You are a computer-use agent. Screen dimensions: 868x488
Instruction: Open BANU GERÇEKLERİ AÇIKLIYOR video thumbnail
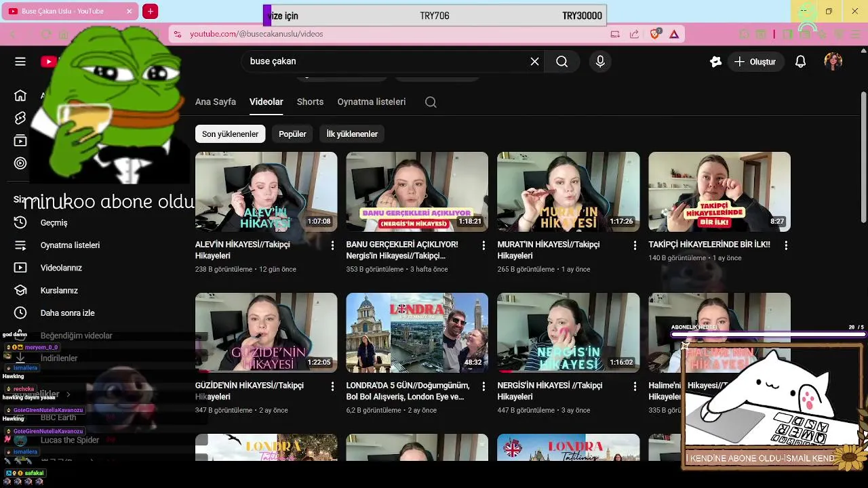point(417,192)
